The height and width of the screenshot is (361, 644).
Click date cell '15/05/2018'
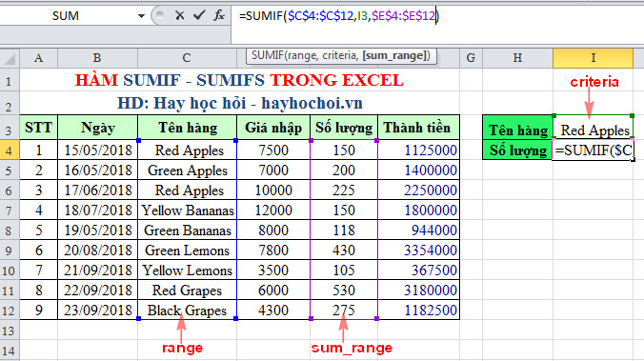coord(97,150)
